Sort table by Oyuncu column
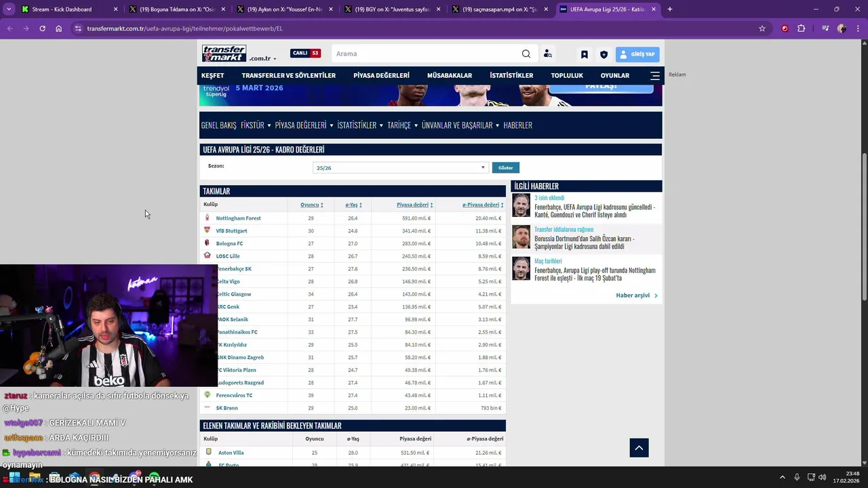Image resolution: width=868 pixels, height=488 pixels. click(x=311, y=205)
